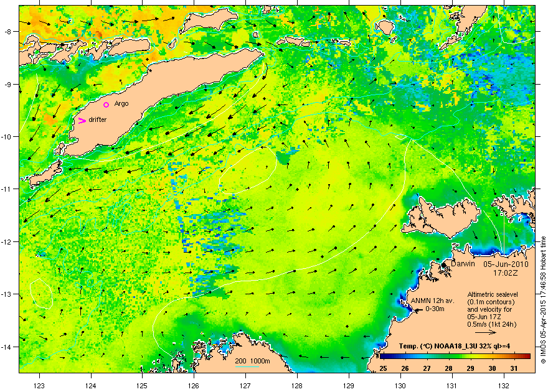
Task: Click the longitude axis label '125'
Action: coord(142,385)
